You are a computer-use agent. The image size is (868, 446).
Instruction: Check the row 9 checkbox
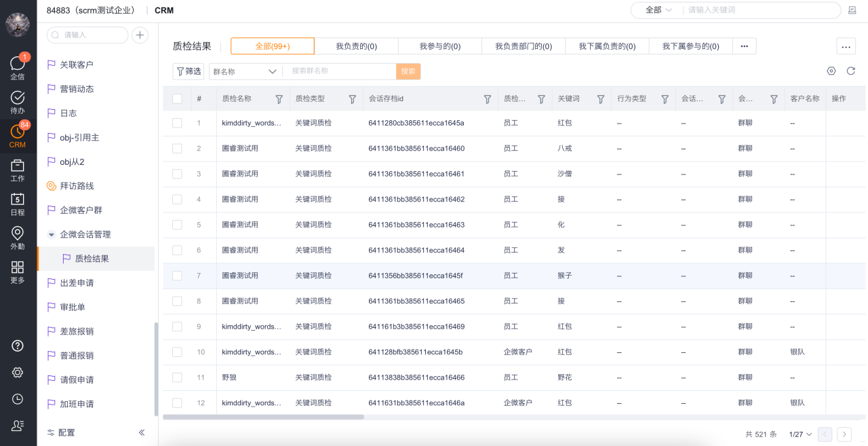tap(177, 327)
